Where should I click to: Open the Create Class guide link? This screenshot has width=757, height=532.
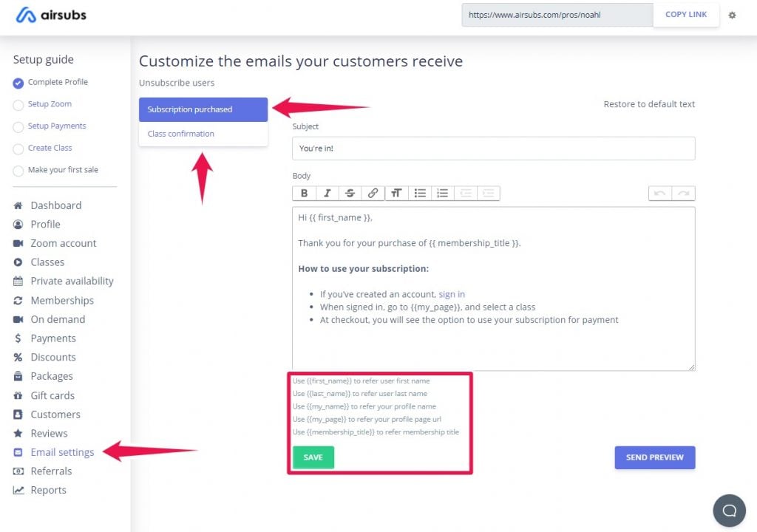pyautogui.click(x=50, y=148)
